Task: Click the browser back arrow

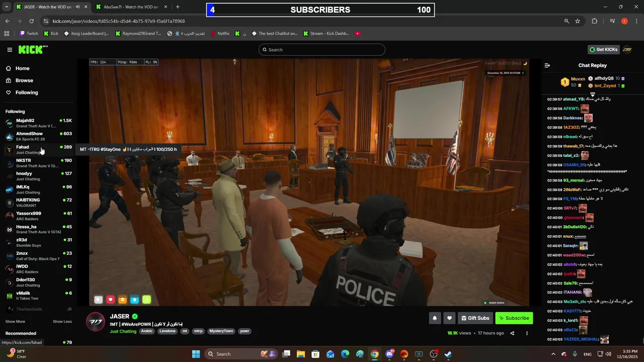Action: pos(7,21)
